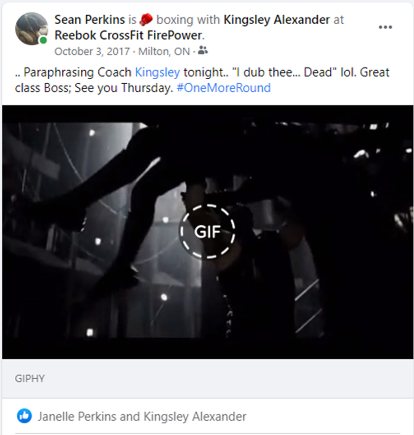Click Sean Perkins' profile picture

tap(31, 29)
